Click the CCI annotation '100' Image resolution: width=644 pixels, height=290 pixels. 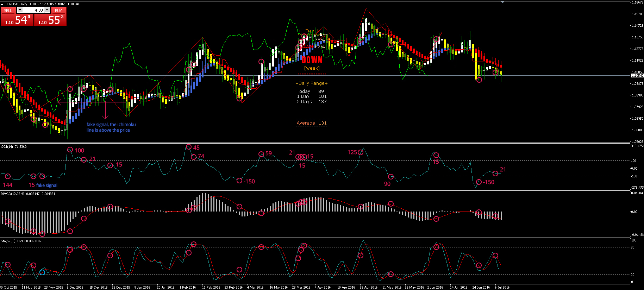pyautogui.click(x=80, y=151)
